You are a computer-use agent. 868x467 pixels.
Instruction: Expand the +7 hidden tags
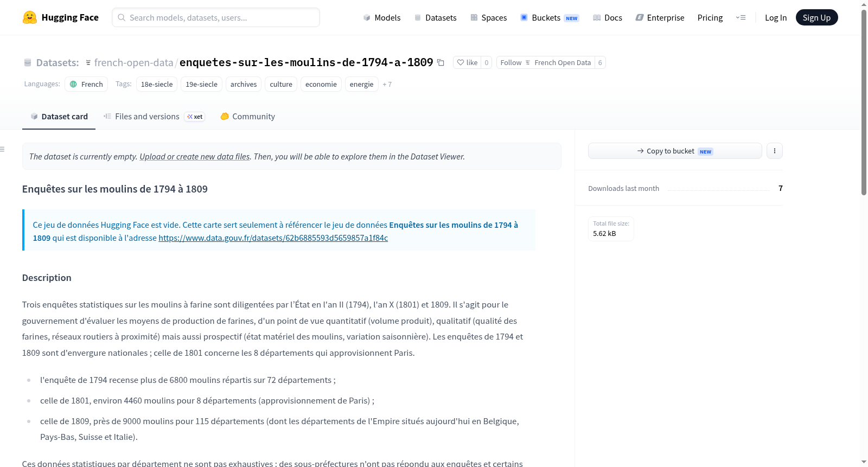point(387,85)
